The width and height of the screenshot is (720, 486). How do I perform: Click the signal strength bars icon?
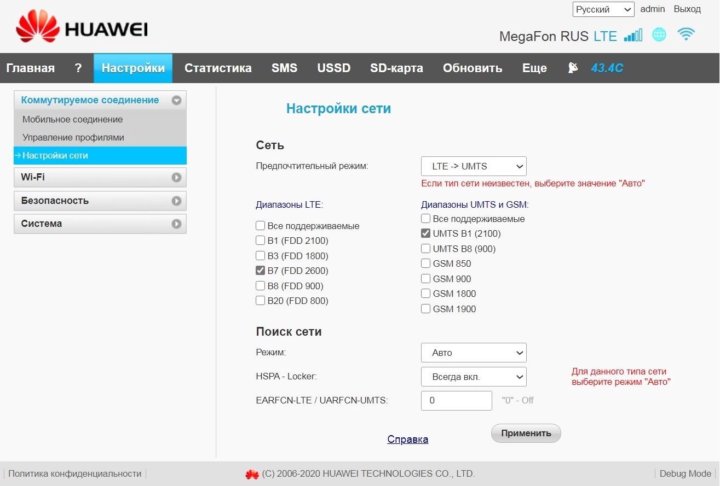click(633, 36)
